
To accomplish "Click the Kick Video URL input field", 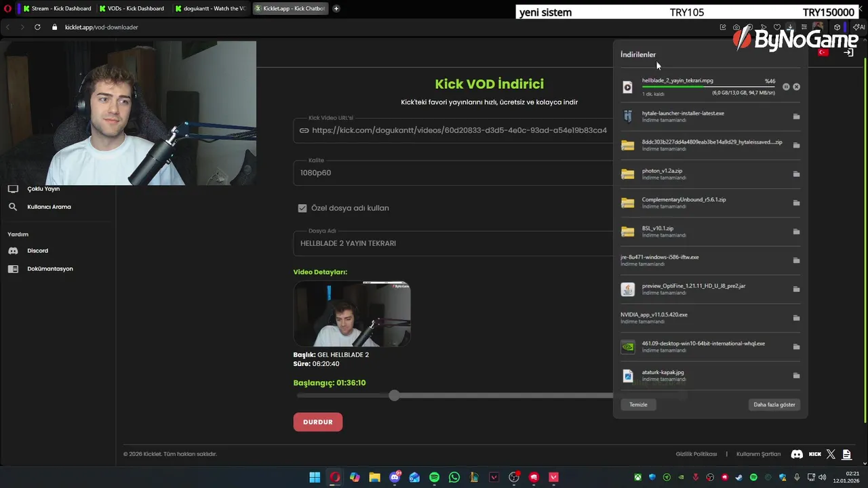I will coord(453,130).
